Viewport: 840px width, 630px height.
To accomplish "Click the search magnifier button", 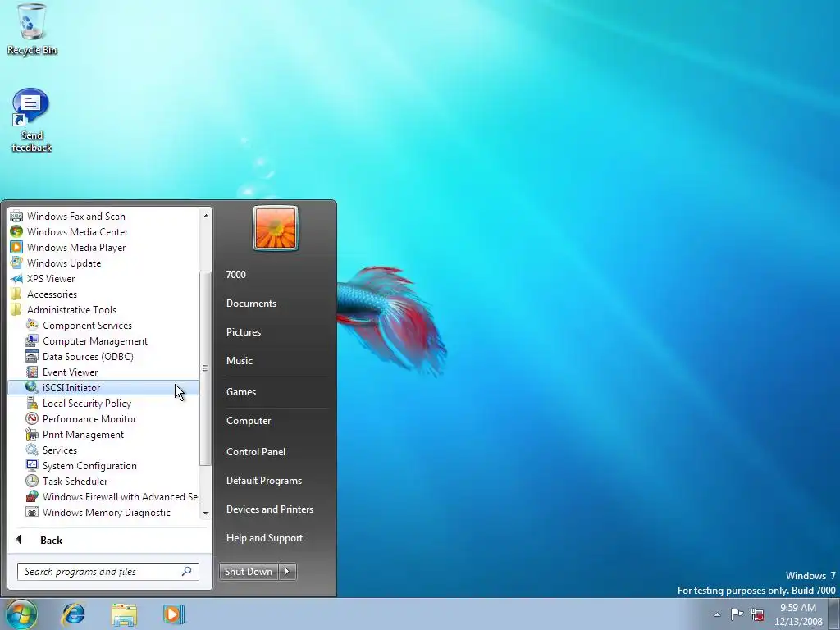I will [186, 572].
